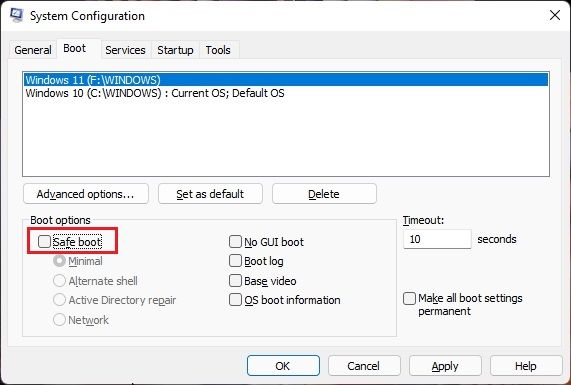
Task: Open Advanced options dialog
Action: pos(86,194)
